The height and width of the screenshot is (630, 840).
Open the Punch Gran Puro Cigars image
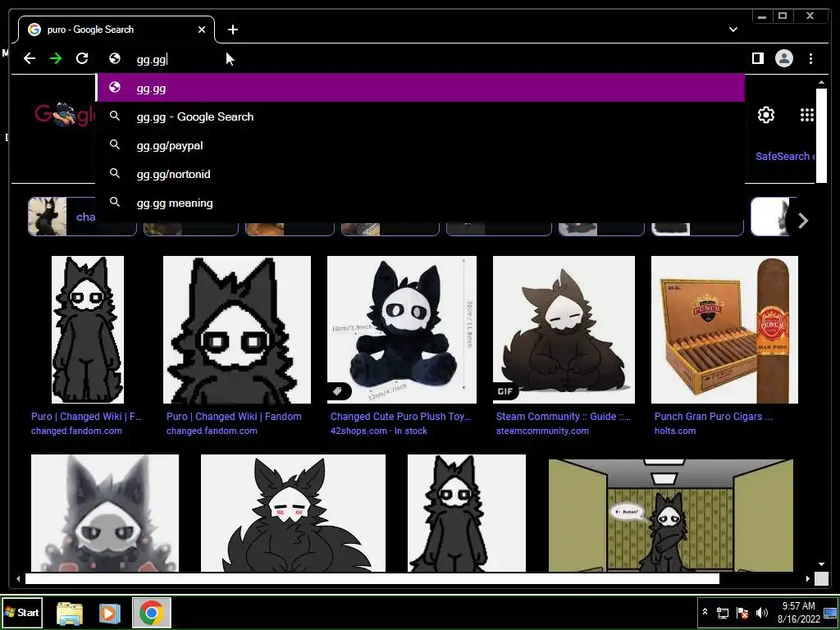point(724,330)
